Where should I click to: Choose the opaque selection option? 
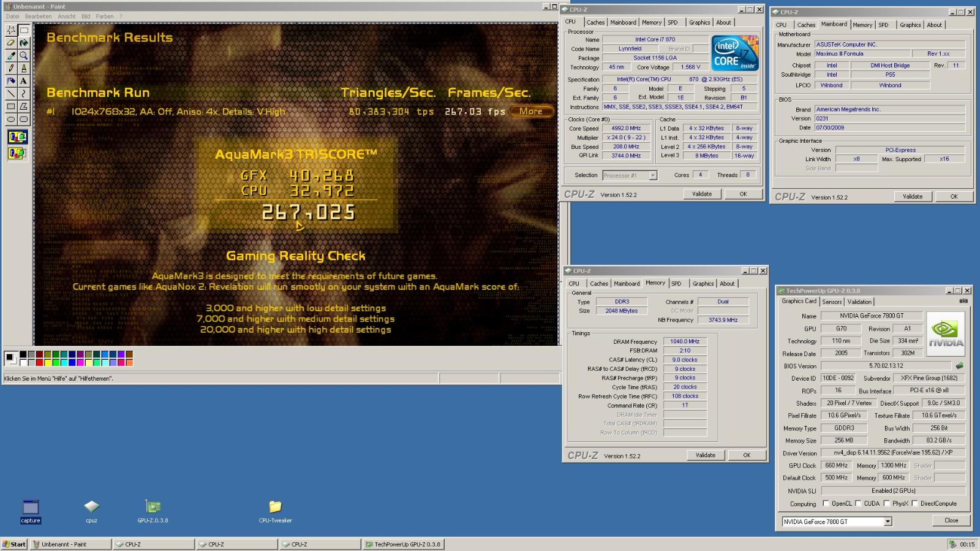[x=17, y=137]
